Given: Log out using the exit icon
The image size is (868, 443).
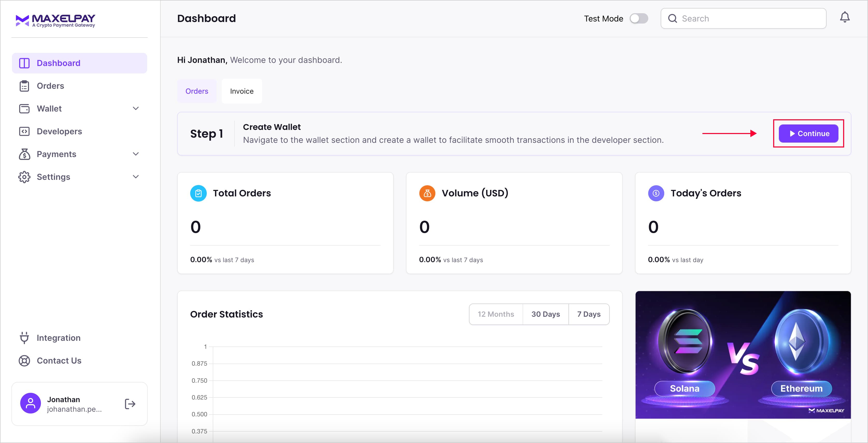Looking at the screenshot, I should (129, 404).
